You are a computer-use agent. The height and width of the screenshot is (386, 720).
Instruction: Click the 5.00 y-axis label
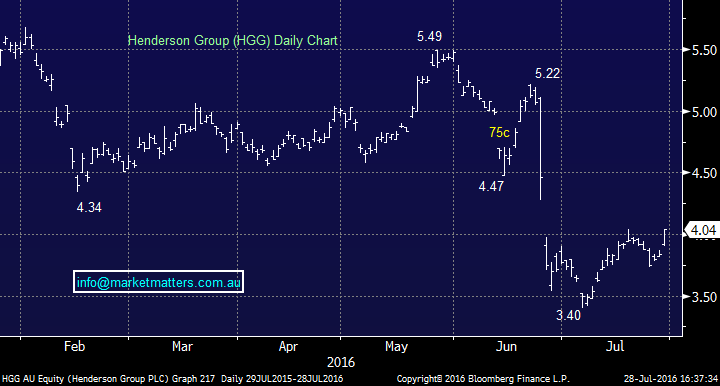pos(704,112)
